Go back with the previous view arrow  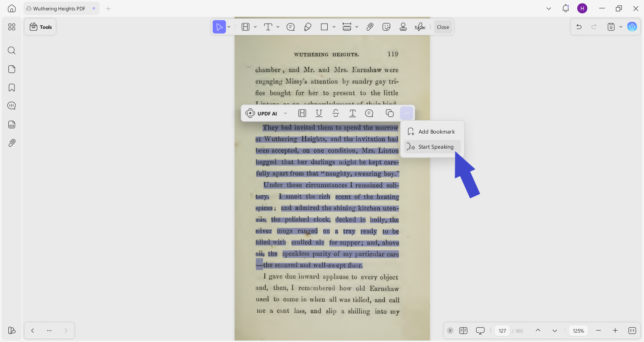click(33, 331)
